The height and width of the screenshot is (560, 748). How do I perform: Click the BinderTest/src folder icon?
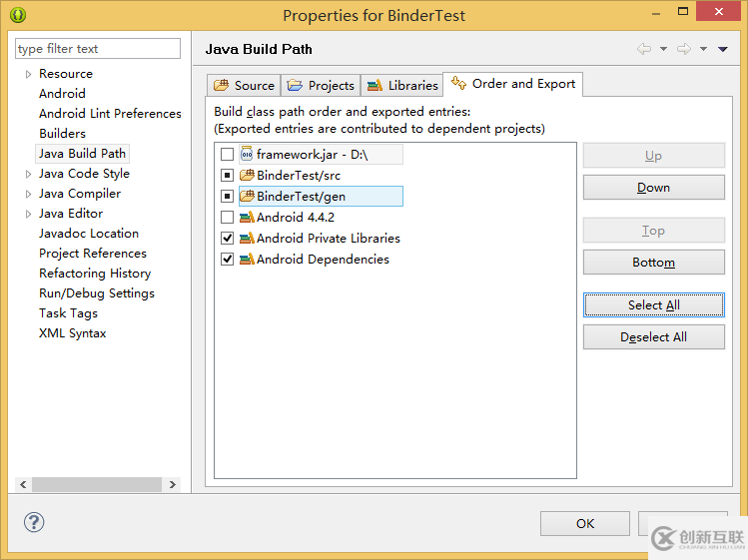point(247,175)
